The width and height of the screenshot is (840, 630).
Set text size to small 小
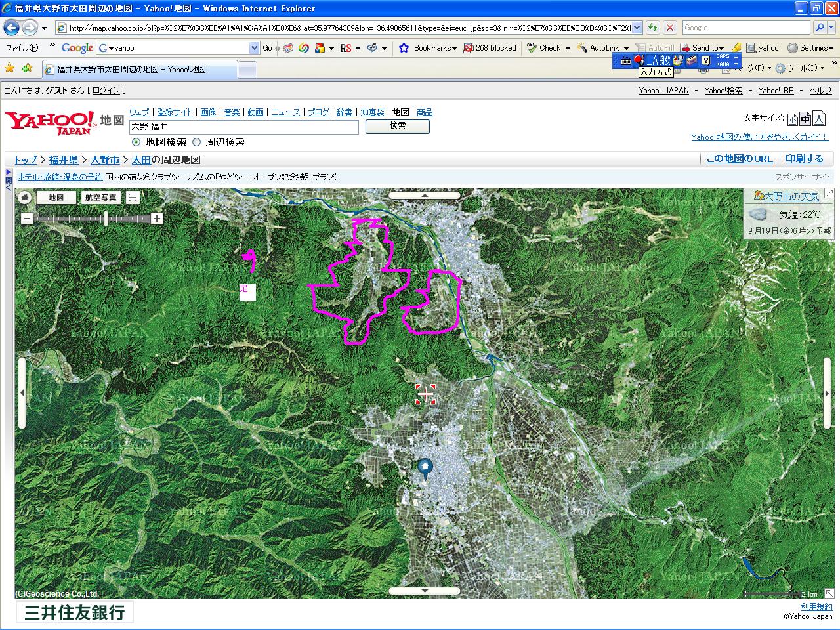click(793, 119)
